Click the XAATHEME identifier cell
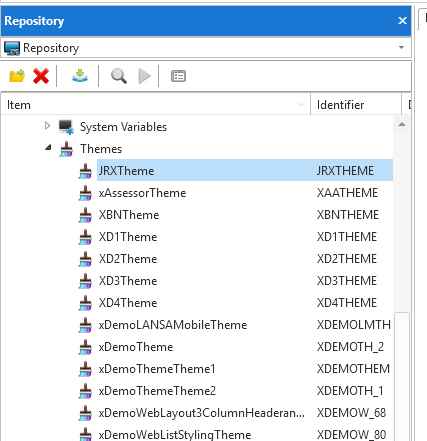Image resolution: width=427 pixels, height=441 pixels. pyautogui.click(x=347, y=193)
